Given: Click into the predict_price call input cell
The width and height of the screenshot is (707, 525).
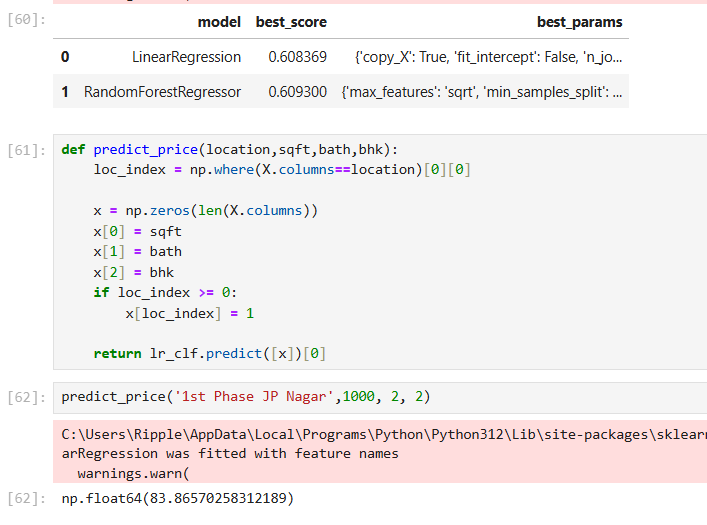Looking at the screenshot, I should click(380, 397).
